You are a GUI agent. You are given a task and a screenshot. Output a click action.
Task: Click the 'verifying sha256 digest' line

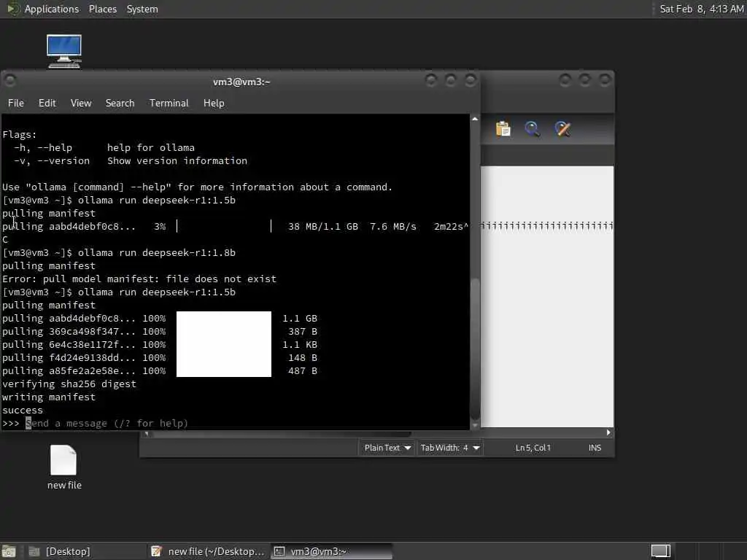(69, 384)
